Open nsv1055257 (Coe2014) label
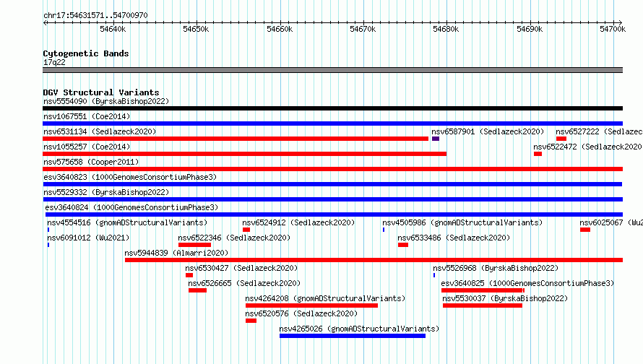 pos(87,147)
